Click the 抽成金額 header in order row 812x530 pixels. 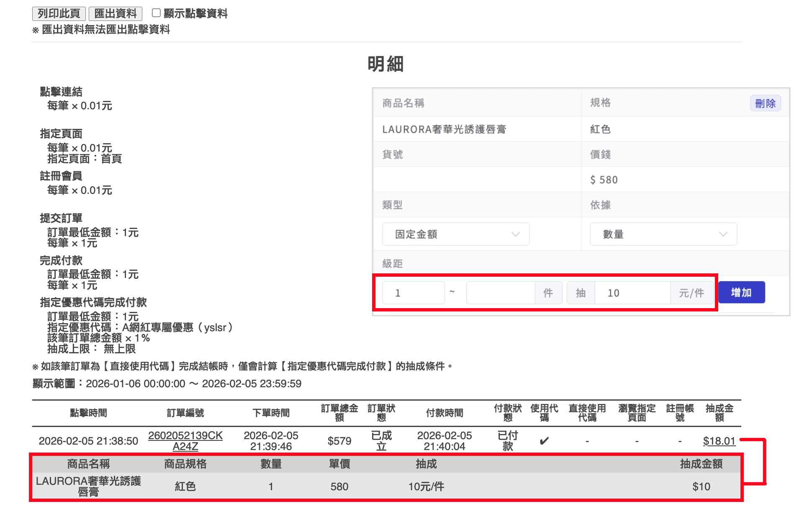pyautogui.click(x=719, y=413)
